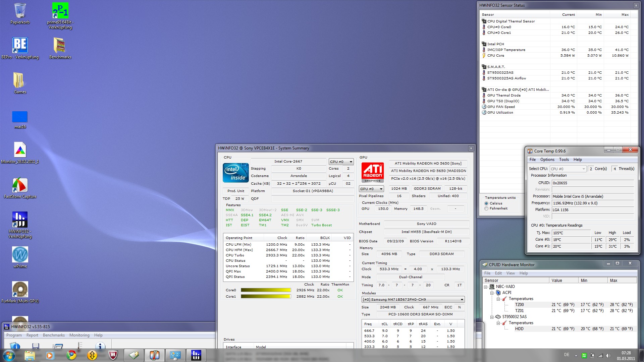The height and width of the screenshot is (362, 644).
Task: Open HWiNFO32 Report menu
Action: click(32, 335)
